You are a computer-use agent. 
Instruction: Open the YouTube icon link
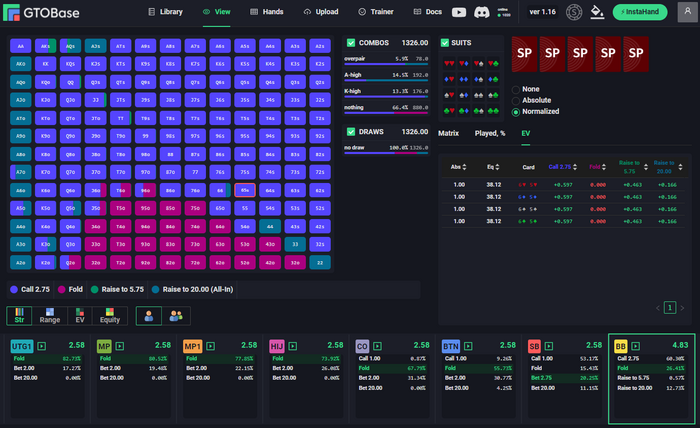459,12
